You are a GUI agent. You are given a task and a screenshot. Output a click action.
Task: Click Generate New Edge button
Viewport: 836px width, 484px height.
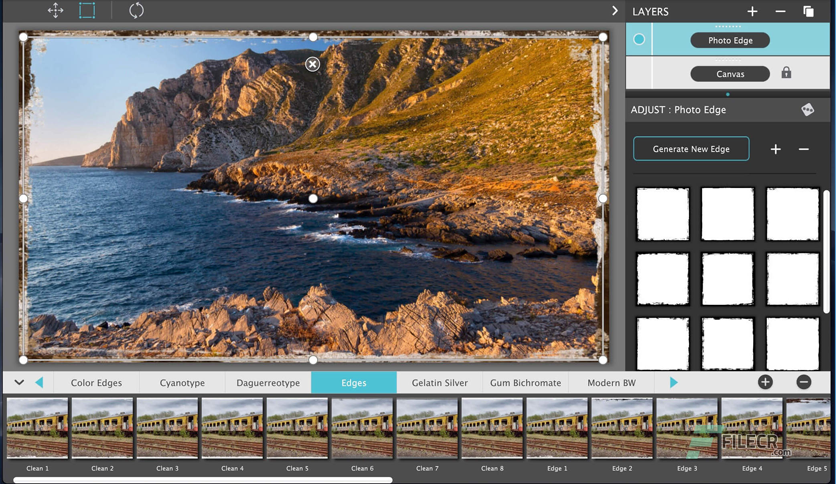[691, 149]
